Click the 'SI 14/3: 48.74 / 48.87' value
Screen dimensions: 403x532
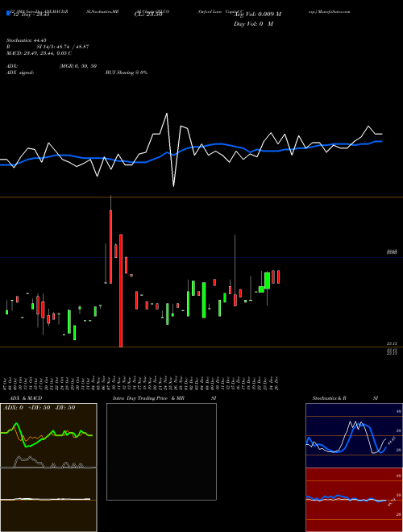click(x=63, y=47)
